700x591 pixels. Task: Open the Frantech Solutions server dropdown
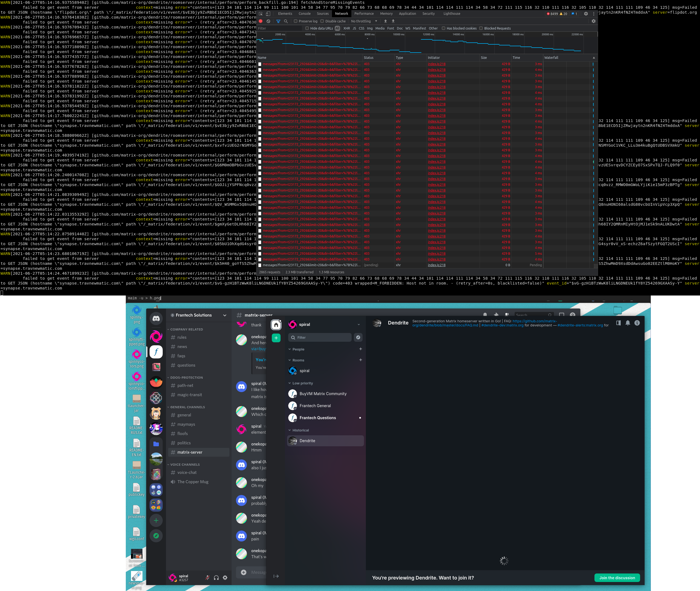[x=225, y=315]
